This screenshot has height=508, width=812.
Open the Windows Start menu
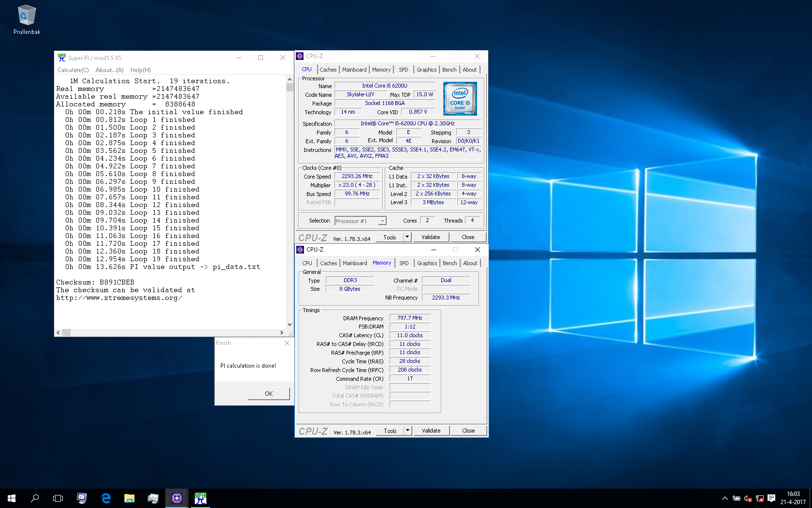(12, 498)
